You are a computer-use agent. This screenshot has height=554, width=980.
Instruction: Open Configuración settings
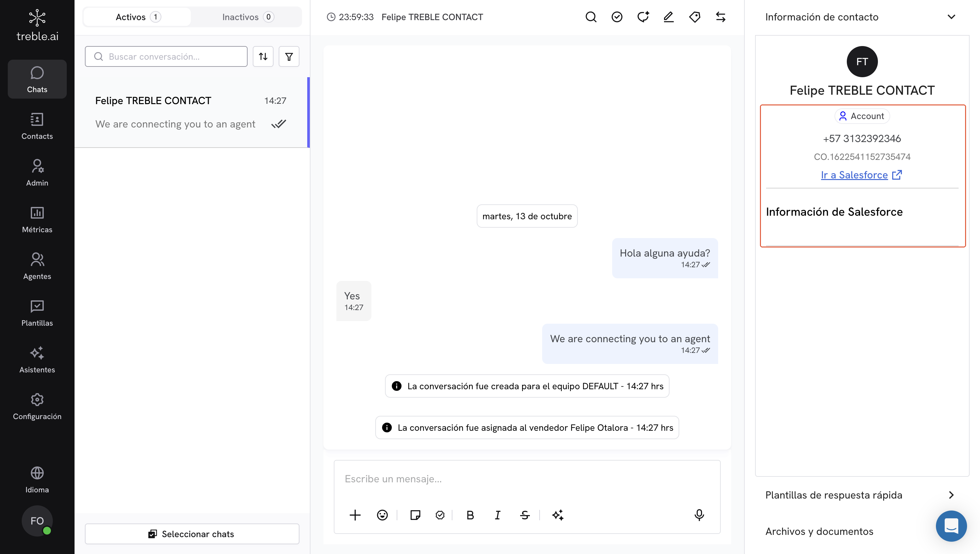tap(37, 406)
